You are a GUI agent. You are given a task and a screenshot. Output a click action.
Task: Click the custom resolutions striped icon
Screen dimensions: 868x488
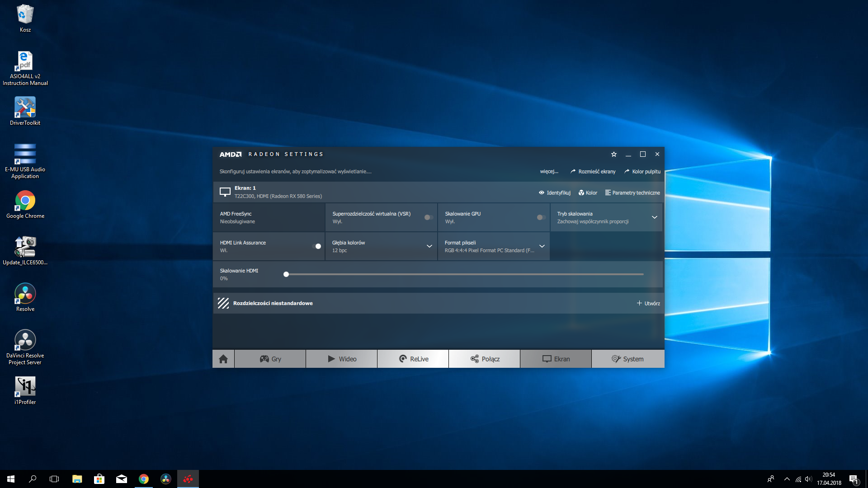[x=223, y=303]
